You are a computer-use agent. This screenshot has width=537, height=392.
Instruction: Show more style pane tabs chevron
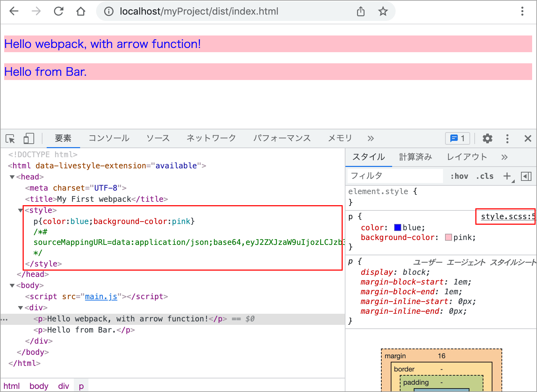[x=504, y=157]
